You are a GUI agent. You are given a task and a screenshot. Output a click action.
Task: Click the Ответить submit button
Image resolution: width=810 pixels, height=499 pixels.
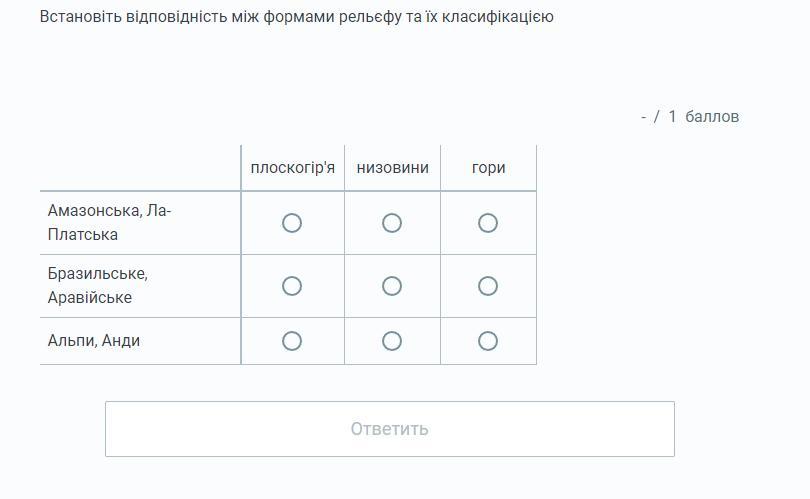(390, 429)
